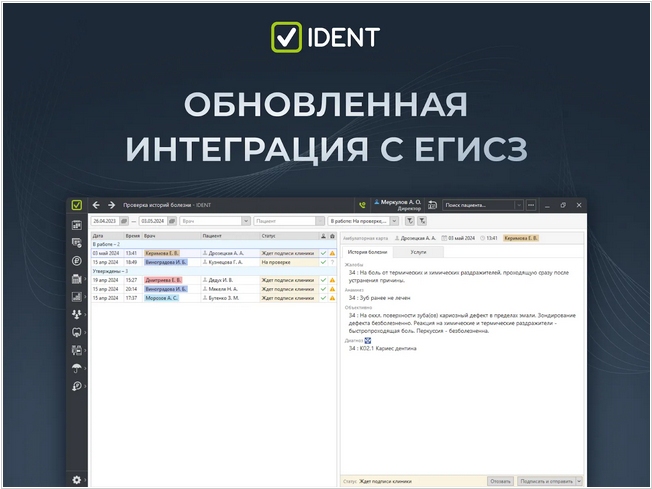Collapse the 'В работе – 2' group
This screenshot has height=489, width=652.
click(x=106, y=244)
